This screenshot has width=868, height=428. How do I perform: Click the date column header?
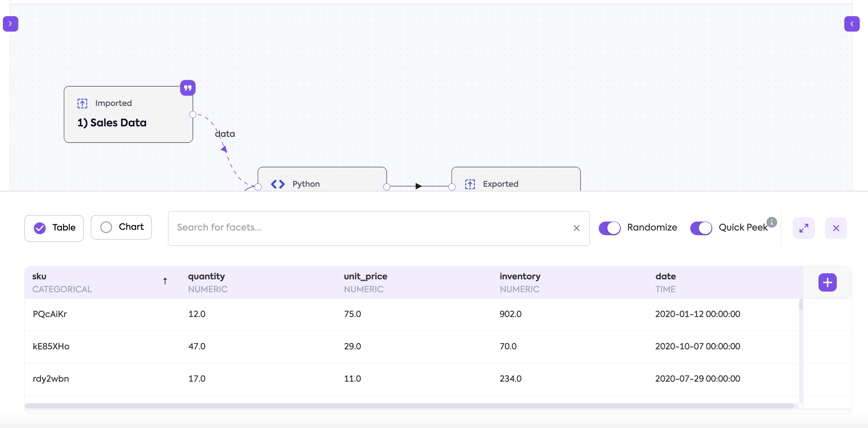tap(666, 276)
